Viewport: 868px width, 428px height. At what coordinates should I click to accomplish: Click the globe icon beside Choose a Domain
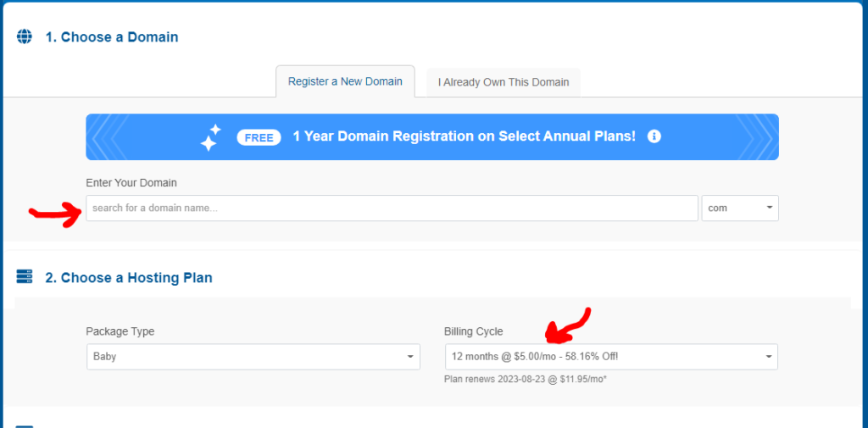(x=25, y=37)
